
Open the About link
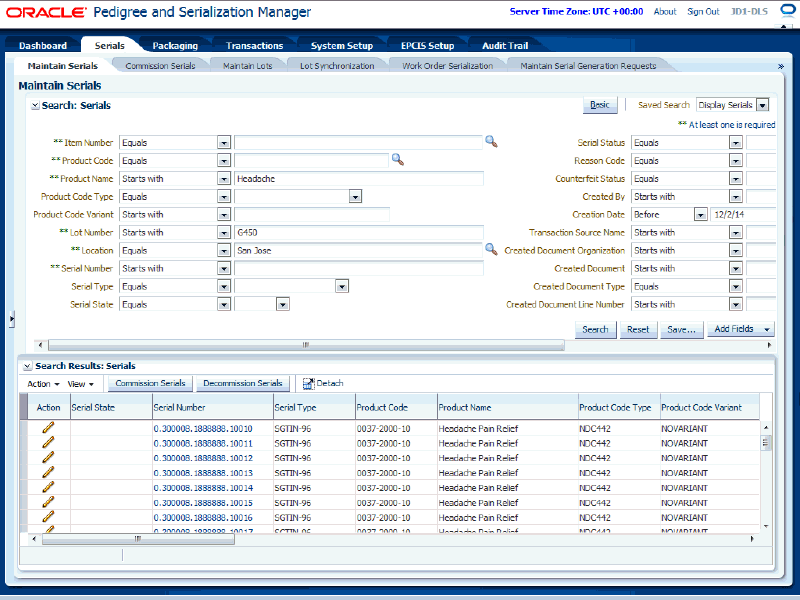click(x=665, y=11)
